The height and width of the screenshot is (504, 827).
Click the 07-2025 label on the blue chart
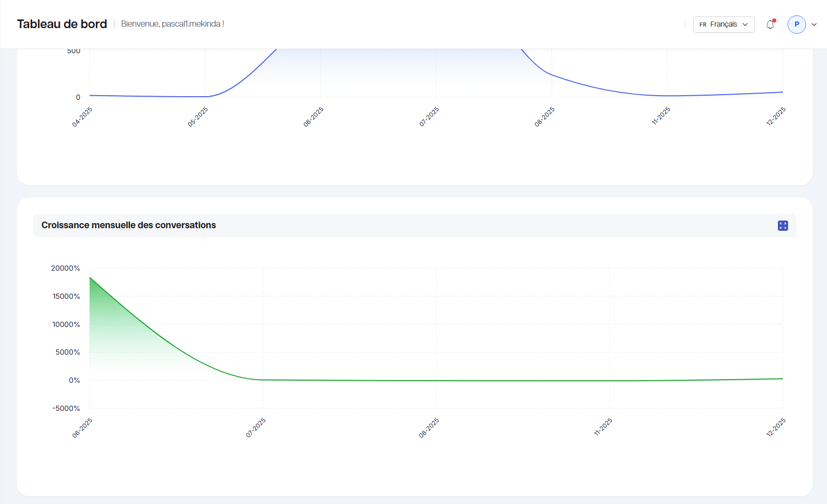[x=429, y=117]
